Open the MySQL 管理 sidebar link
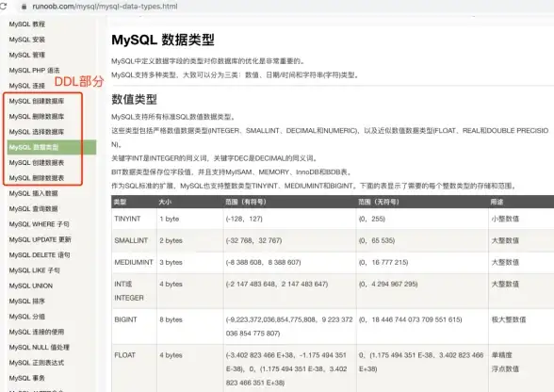554x392 pixels. [26, 55]
